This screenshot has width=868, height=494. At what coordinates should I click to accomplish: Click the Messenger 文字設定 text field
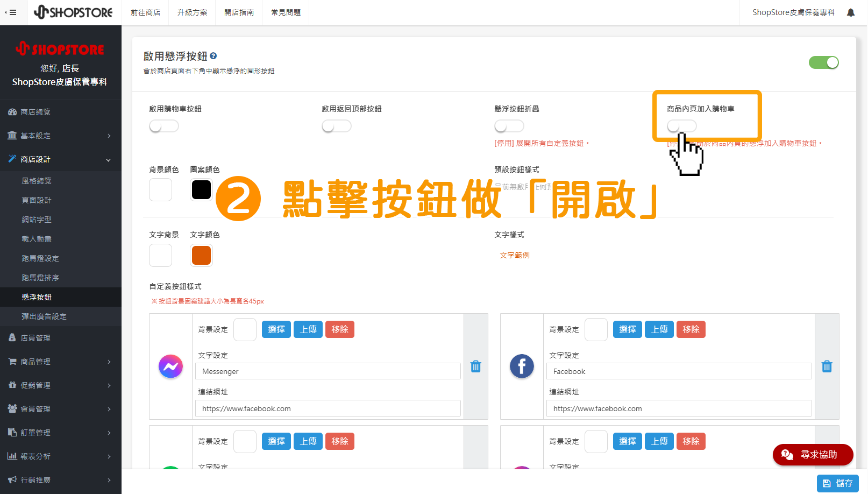click(328, 371)
